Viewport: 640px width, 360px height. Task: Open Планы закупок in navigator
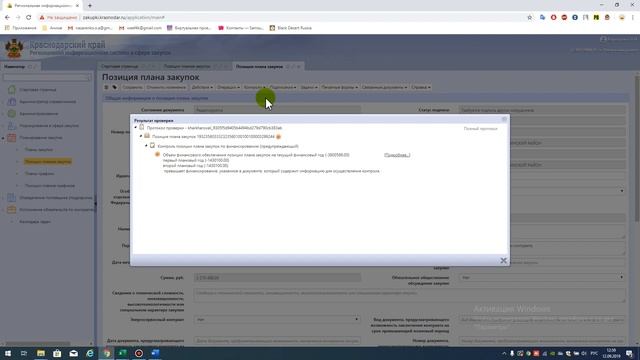[x=39, y=149]
